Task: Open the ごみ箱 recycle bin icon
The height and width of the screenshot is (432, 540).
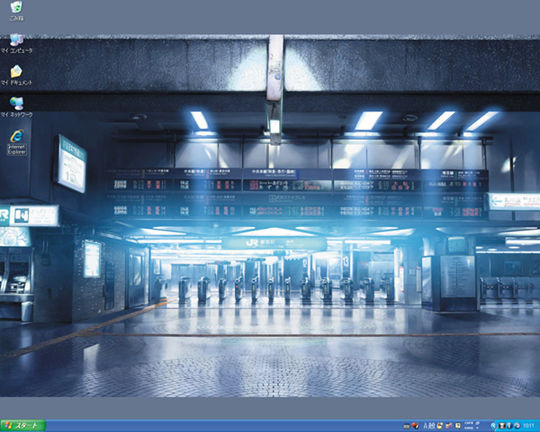Action: (x=16, y=11)
